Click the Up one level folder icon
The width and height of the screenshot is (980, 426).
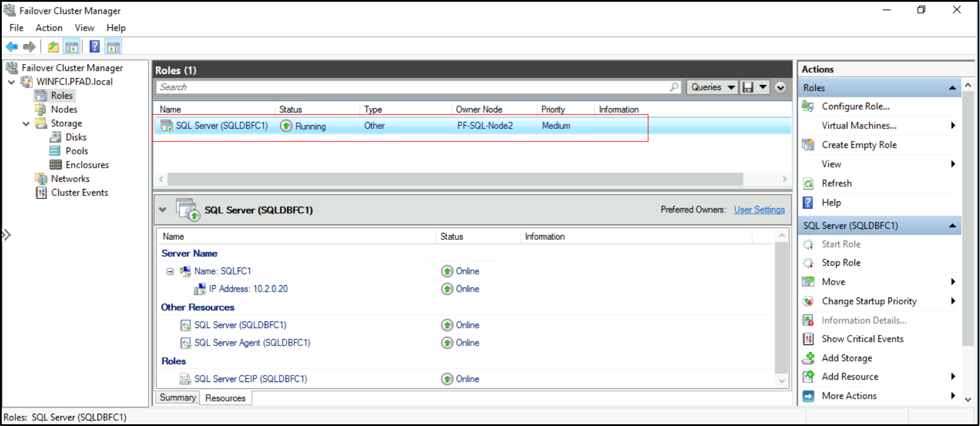coord(53,47)
